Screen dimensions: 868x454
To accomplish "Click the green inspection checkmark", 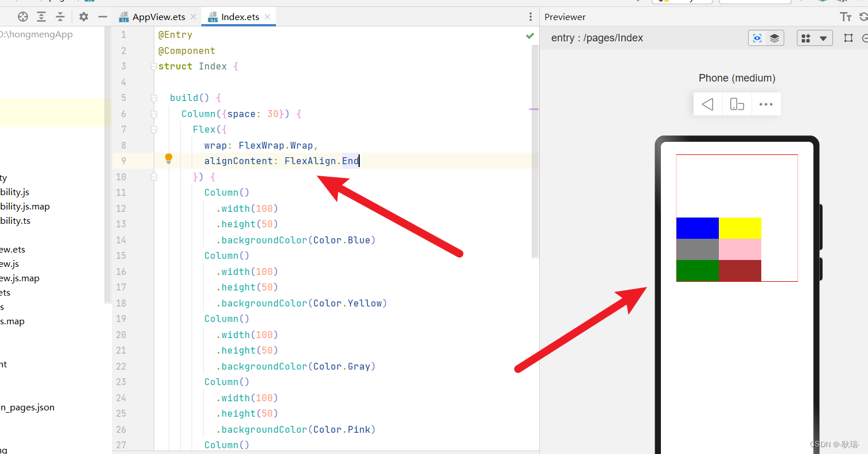I will click(530, 36).
